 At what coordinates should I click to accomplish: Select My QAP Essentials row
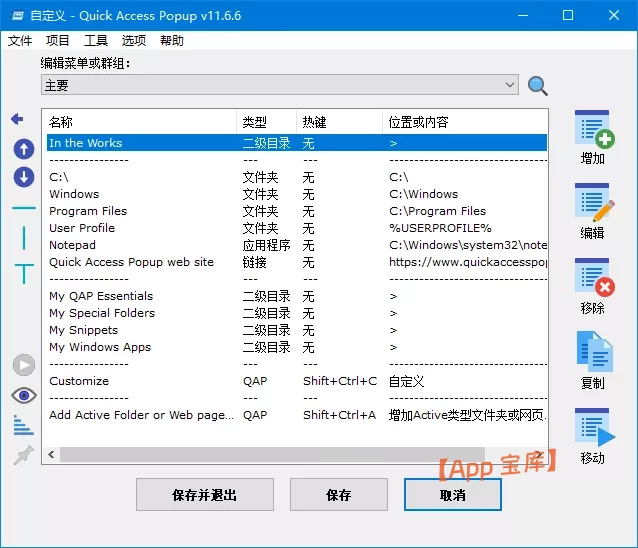[x=297, y=296]
